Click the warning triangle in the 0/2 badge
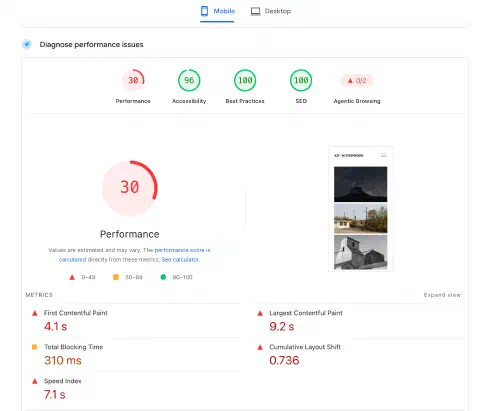The image size is (480, 411). pos(350,80)
